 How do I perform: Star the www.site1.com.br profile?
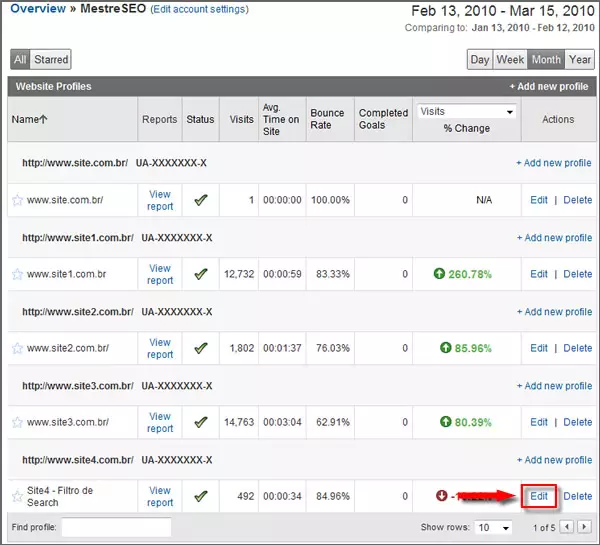pos(17,274)
